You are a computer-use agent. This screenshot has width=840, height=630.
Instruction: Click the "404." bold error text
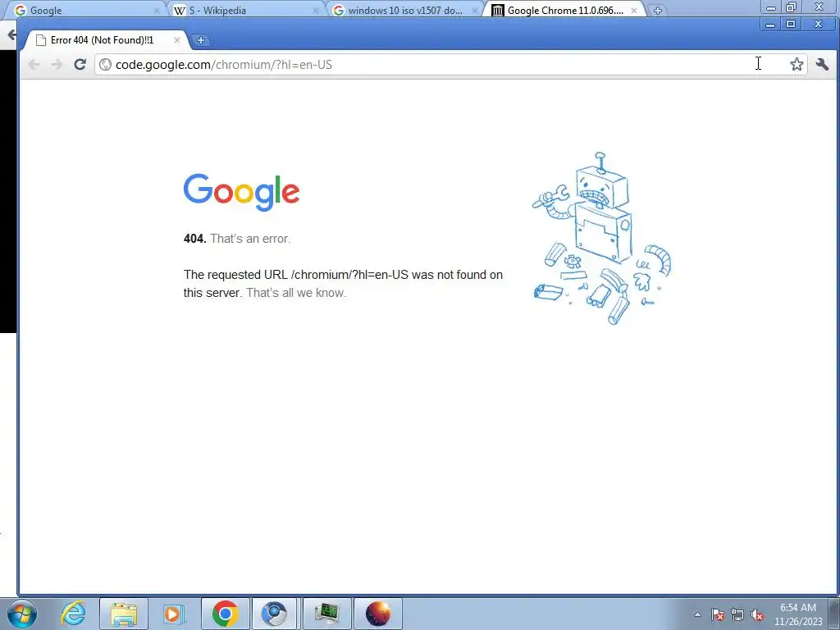pyautogui.click(x=195, y=239)
